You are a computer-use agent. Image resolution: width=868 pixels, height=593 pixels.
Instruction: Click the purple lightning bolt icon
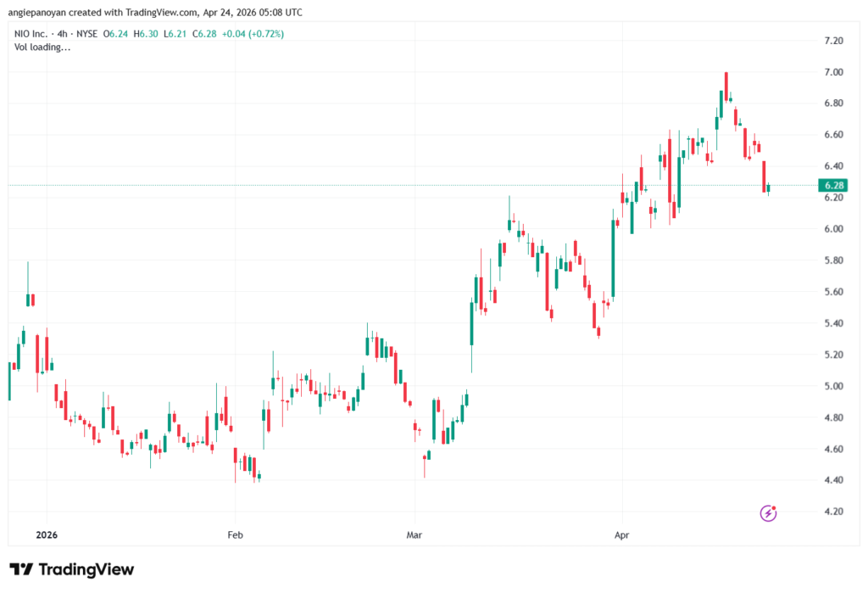coord(768,512)
